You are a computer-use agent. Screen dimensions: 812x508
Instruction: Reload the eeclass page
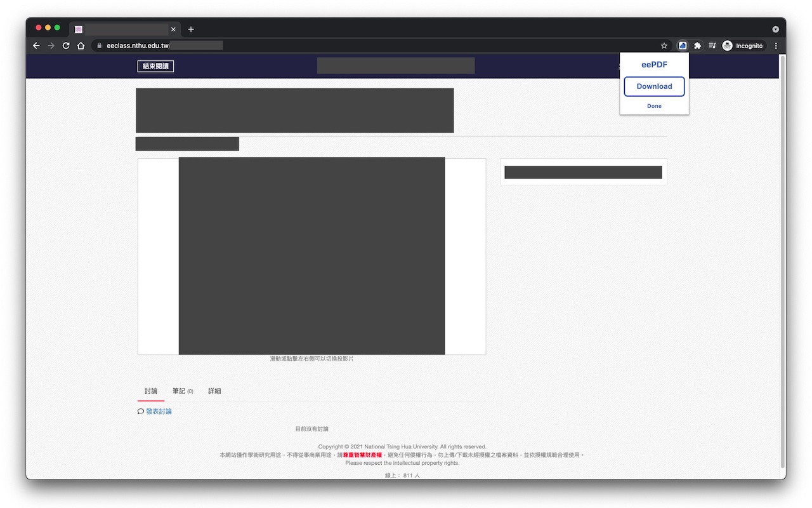[x=66, y=45]
